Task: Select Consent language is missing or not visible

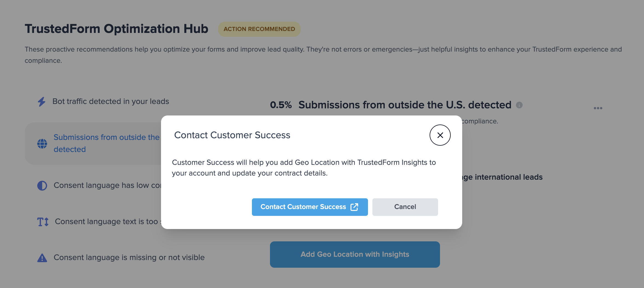Action: [129, 258]
